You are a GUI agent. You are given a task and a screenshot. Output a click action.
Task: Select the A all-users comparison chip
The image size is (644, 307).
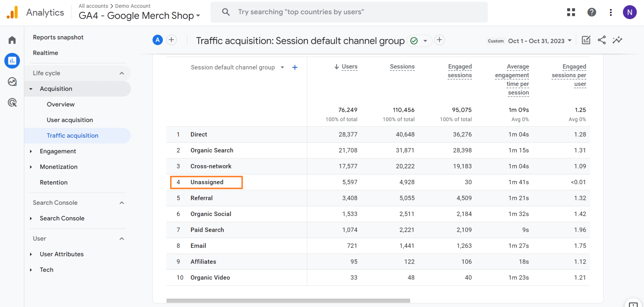click(x=158, y=40)
